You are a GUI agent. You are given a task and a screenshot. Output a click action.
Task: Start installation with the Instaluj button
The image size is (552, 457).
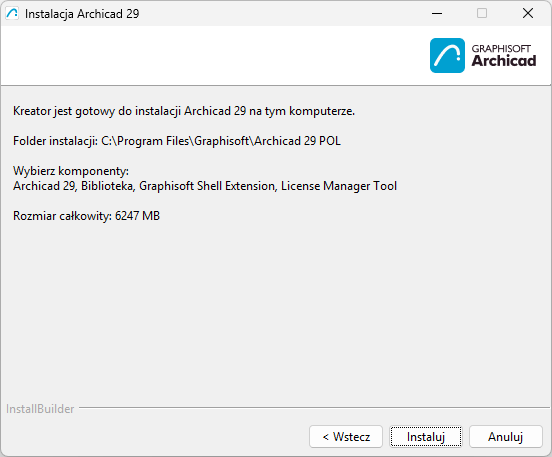click(426, 437)
